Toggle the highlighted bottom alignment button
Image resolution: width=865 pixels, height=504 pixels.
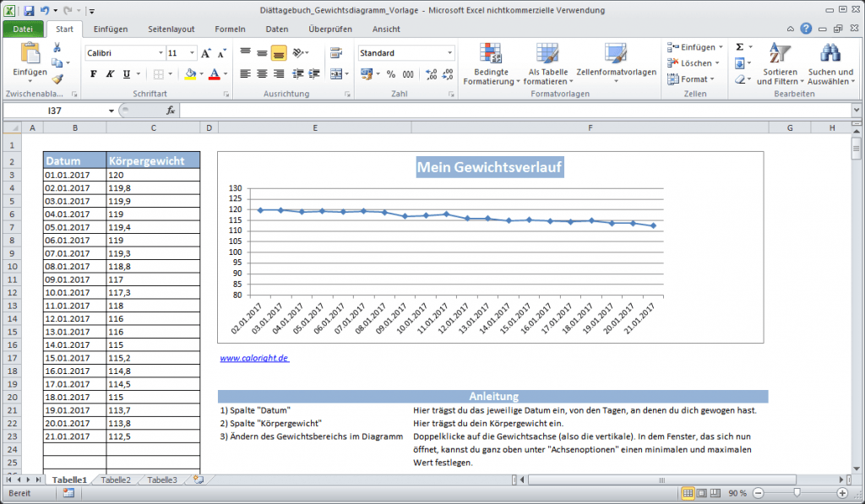(279, 53)
